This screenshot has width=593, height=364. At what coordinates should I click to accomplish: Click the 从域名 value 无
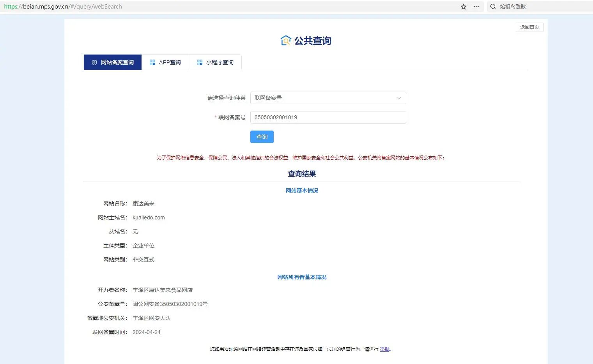pyautogui.click(x=135, y=231)
